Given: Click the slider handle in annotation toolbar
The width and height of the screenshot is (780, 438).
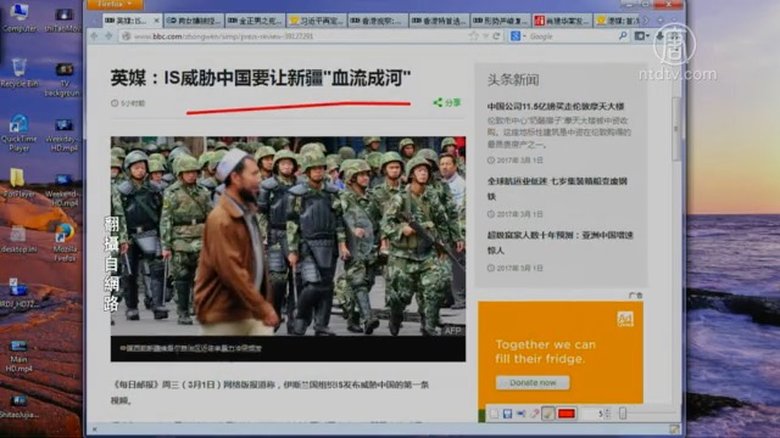Looking at the screenshot, I should click(x=623, y=413).
